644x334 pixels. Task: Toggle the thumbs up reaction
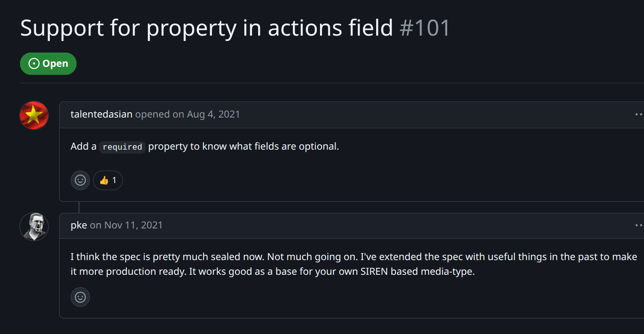108,180
